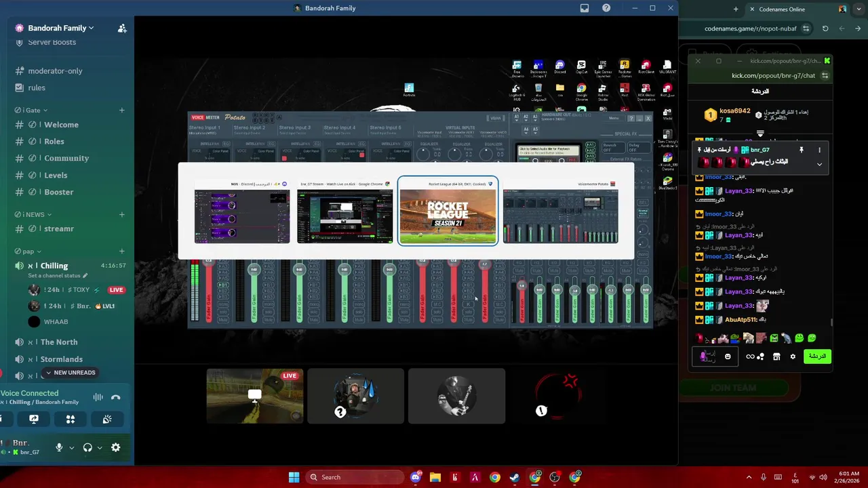Collapse the NEWS category
Image resolution: width=868 pixels, height=488 pixels.
pos(32,215)
